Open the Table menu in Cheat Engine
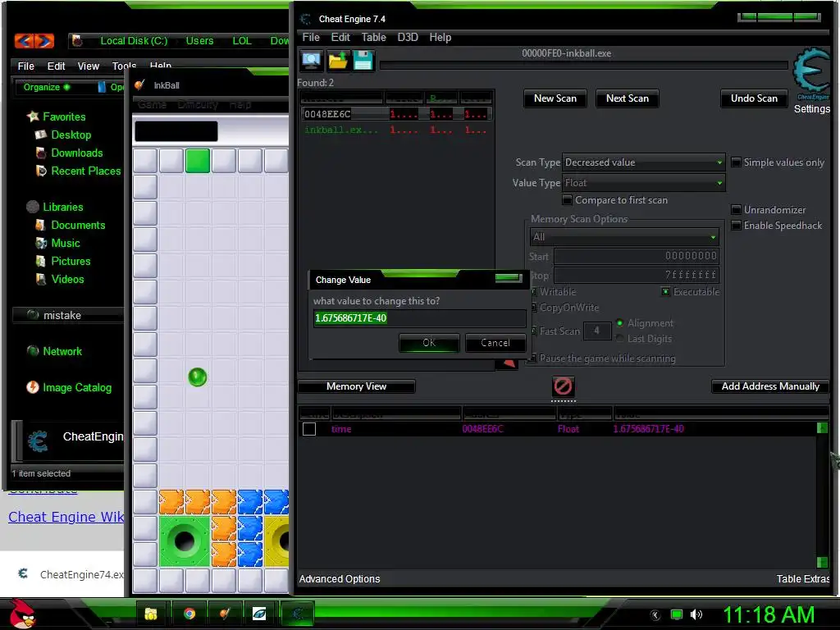 [x=373, y=37]
